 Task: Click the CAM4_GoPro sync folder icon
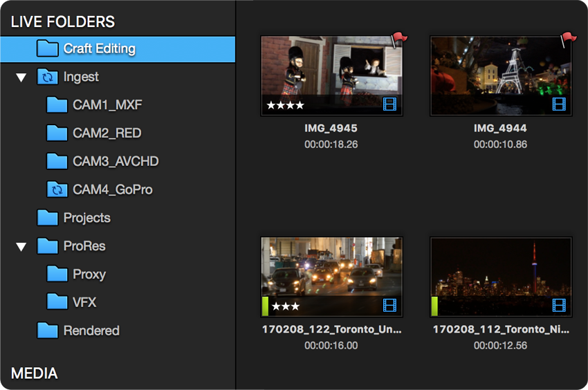tap(57, 189)
